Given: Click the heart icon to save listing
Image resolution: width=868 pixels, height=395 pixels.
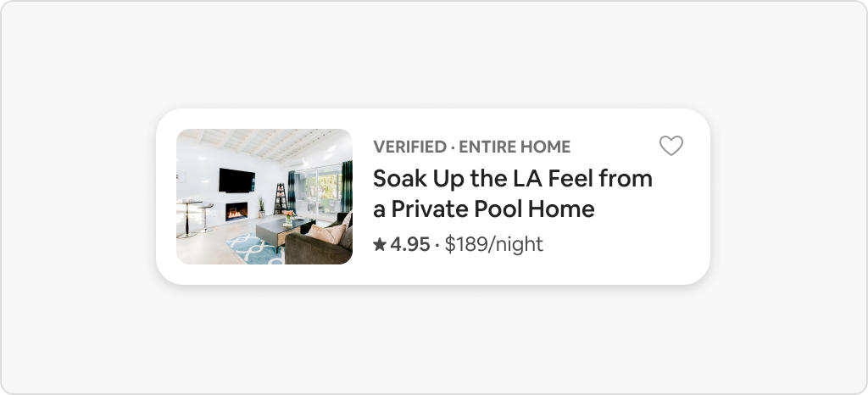Looking at the screenshot, I should tap(671, 146).
